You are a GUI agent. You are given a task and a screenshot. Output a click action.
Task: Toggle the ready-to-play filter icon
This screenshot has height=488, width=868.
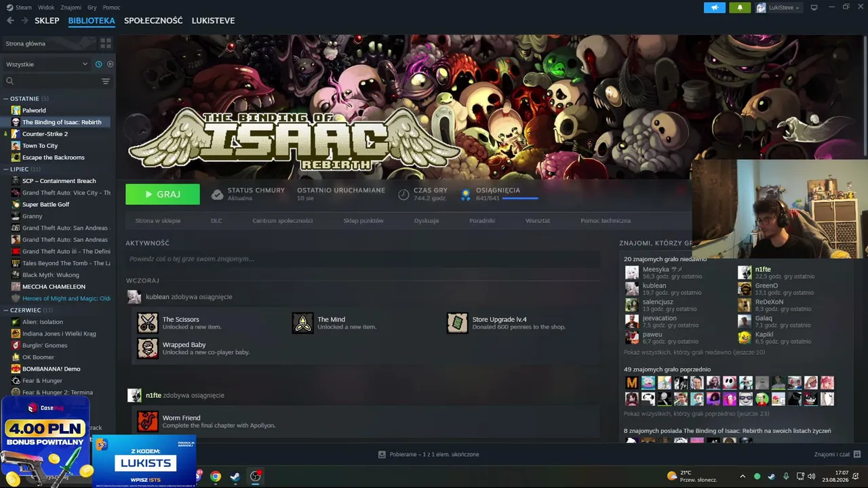coord(111,64)
